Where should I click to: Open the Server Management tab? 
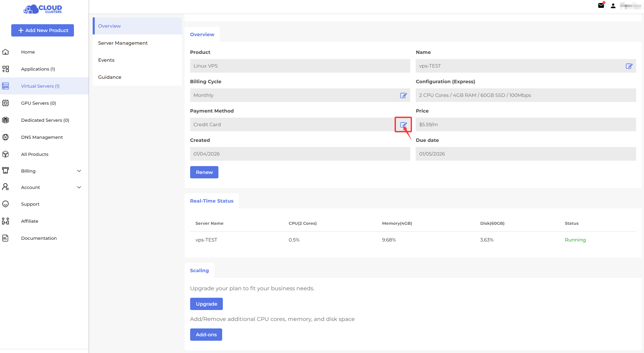pyautogui.click(x=123, y=43)
